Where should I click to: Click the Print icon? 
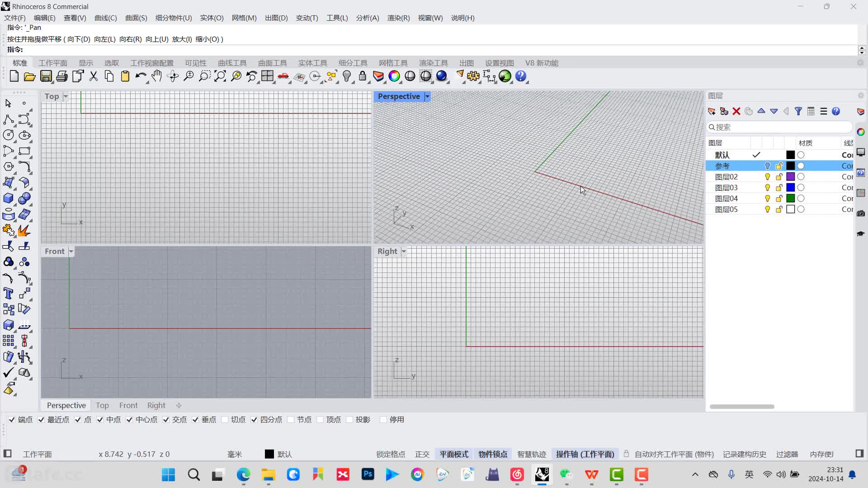61,76
